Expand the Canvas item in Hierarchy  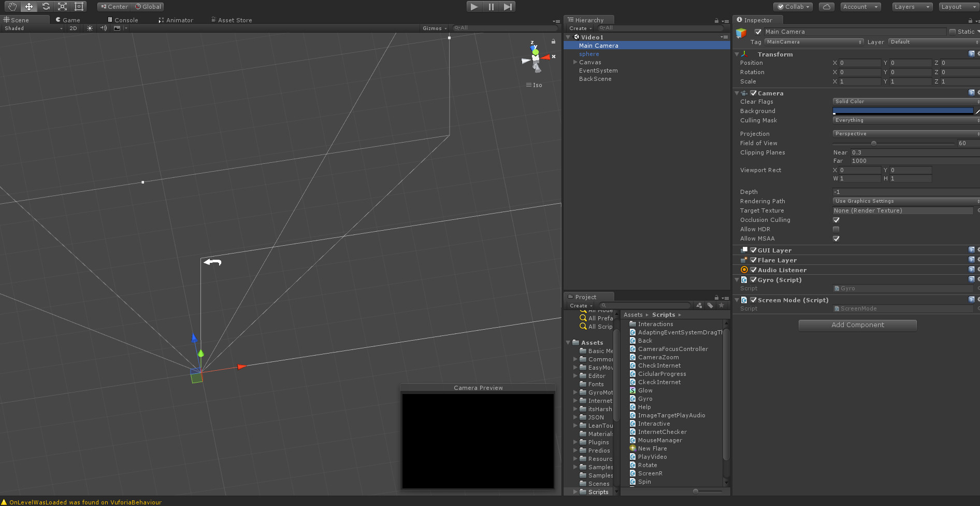pyautogui.click(x=575, y=62)
